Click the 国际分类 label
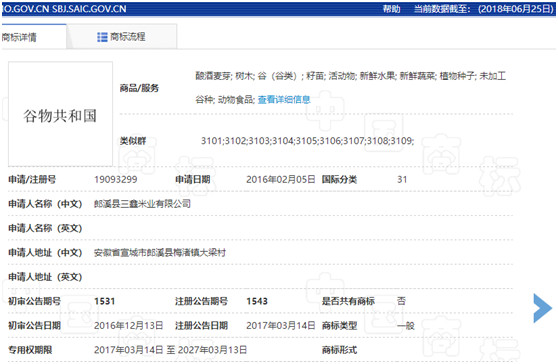 pyautogui.click(x=339, y=179)
